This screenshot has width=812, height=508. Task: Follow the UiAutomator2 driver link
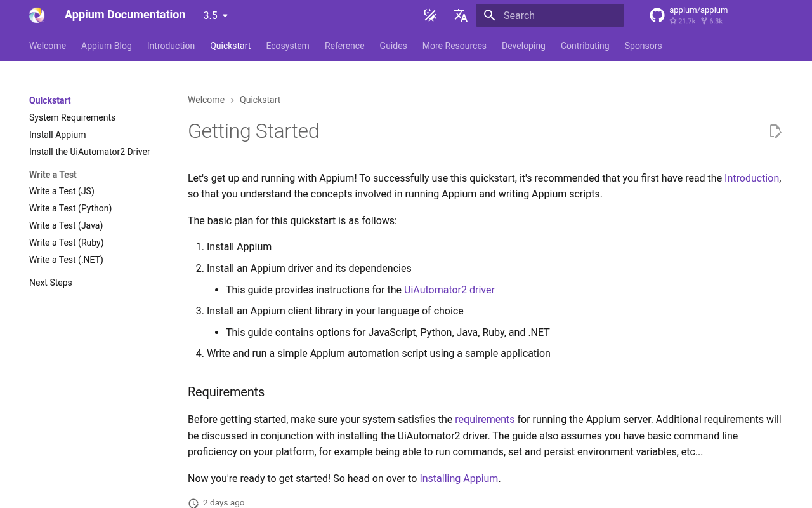449,290
